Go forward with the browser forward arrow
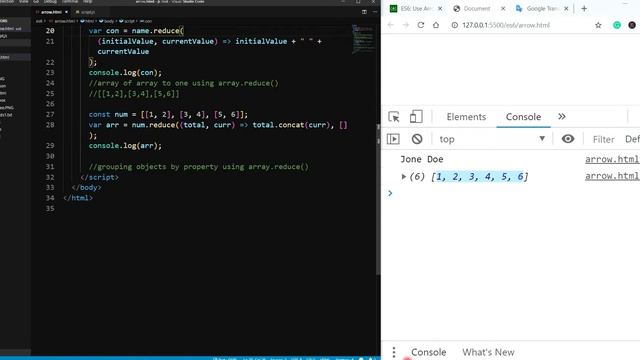The image size is (640, 360). coord(405,25)
